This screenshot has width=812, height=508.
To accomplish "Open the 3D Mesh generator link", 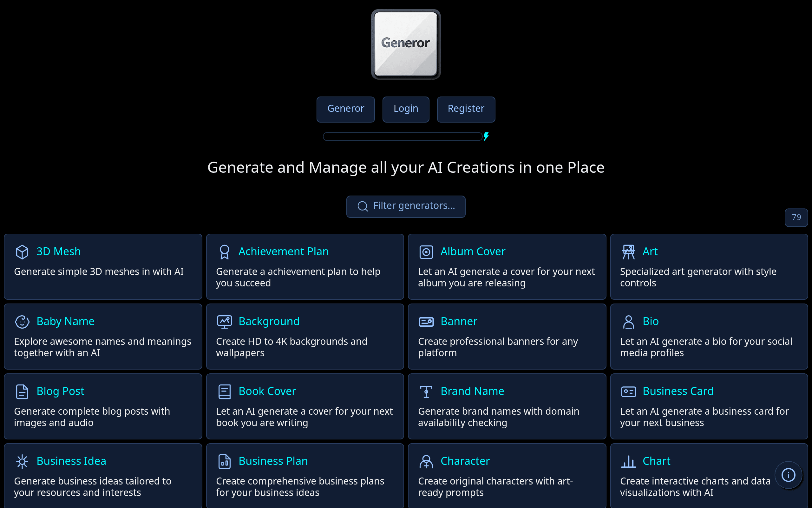I will (58, 251).
